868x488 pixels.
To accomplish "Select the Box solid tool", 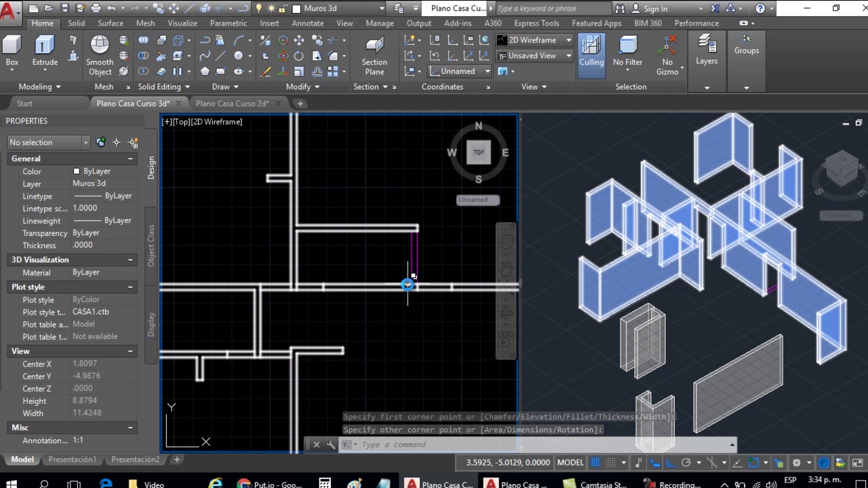I will [12, 52].
